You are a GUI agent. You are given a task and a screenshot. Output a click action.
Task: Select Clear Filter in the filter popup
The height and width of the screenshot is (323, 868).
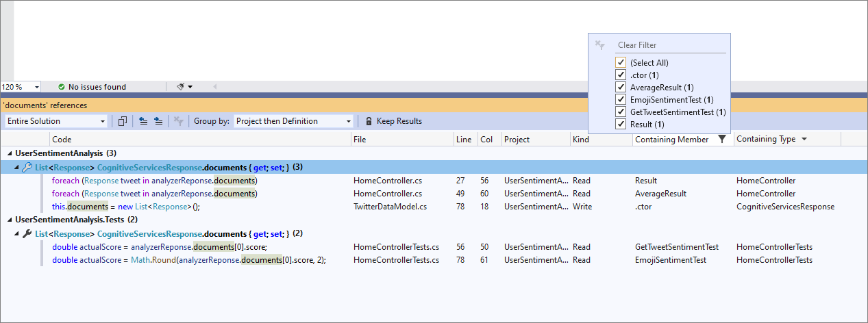click(637, 45)
